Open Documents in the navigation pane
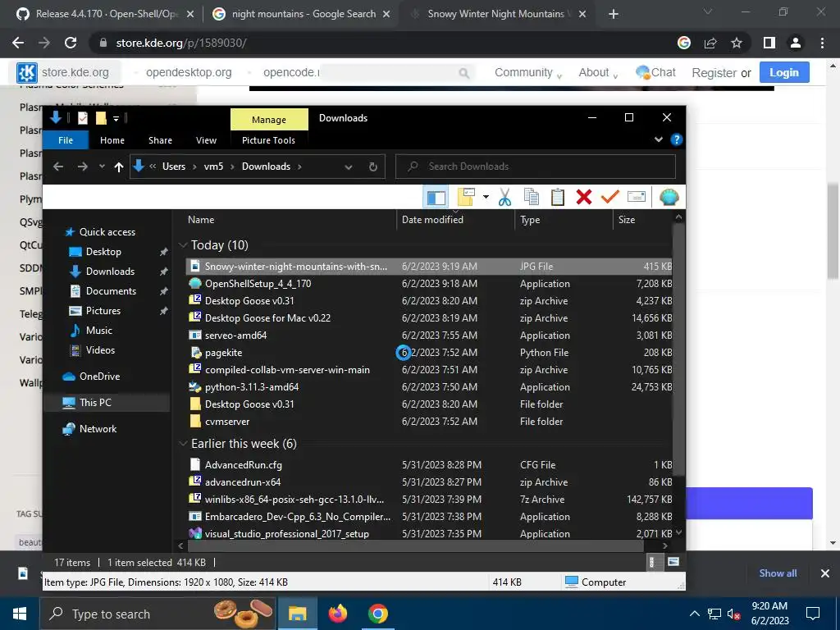 pyautogui.click(x=111, y=291)
